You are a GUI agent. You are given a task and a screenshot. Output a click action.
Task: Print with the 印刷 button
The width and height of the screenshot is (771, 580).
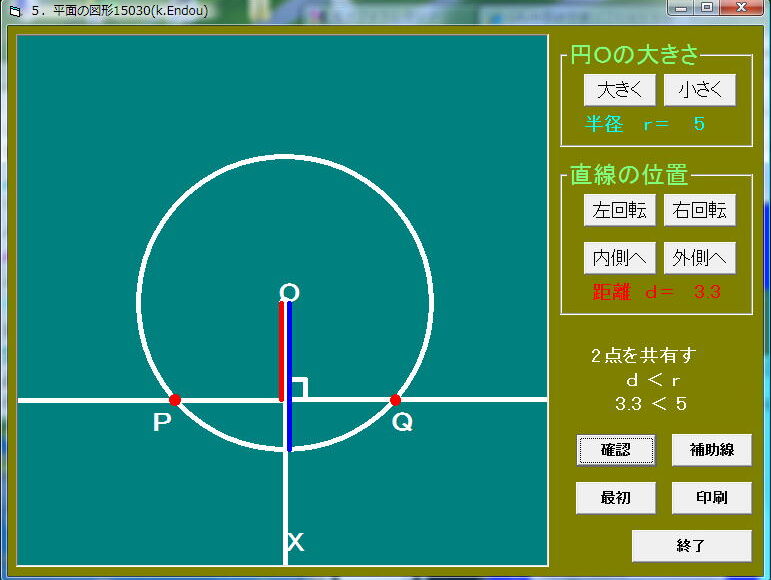[x=712, y=498]
